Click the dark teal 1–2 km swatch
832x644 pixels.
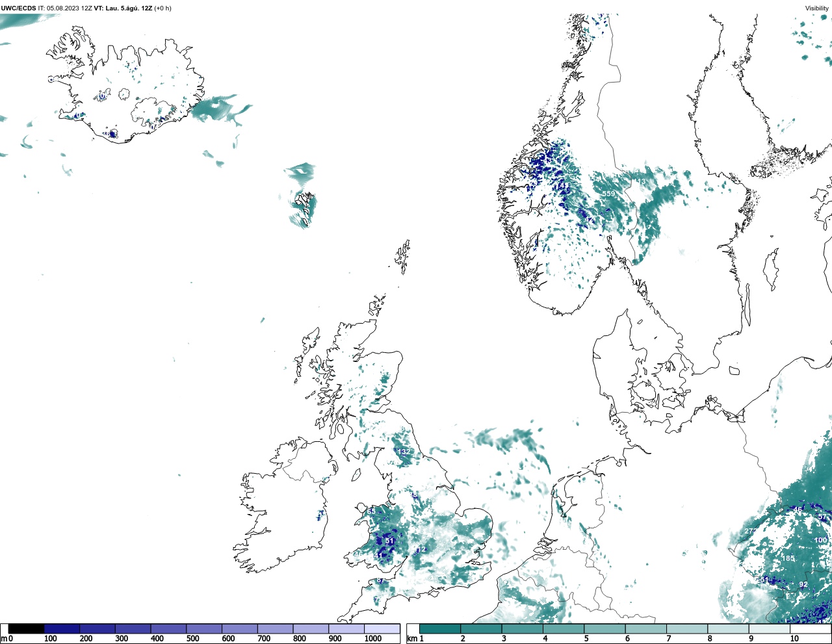coord(440,628)
